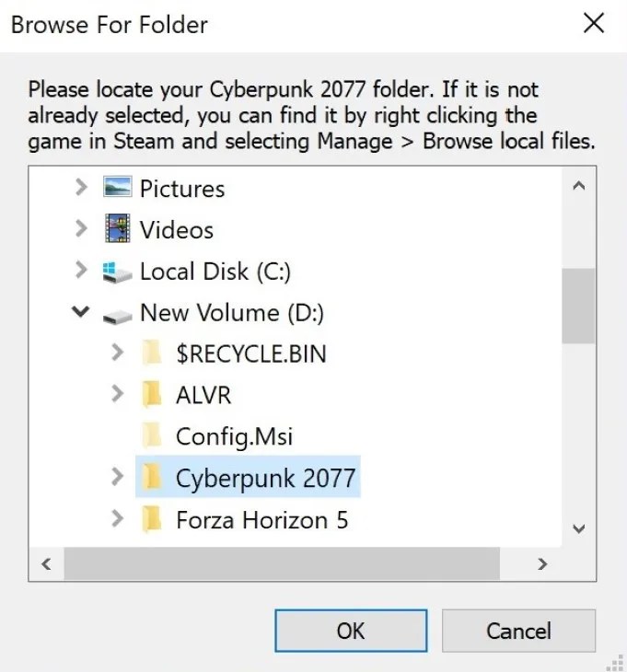627x672 pixels.
Task: Click the vertical scrollbar down arrow
Action: (579, 528)
